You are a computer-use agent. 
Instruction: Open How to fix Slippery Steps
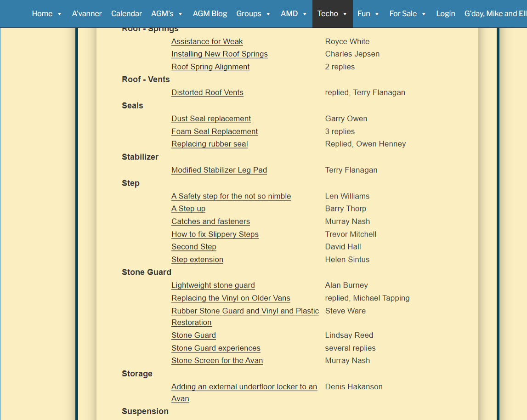(x=215, y=234)
